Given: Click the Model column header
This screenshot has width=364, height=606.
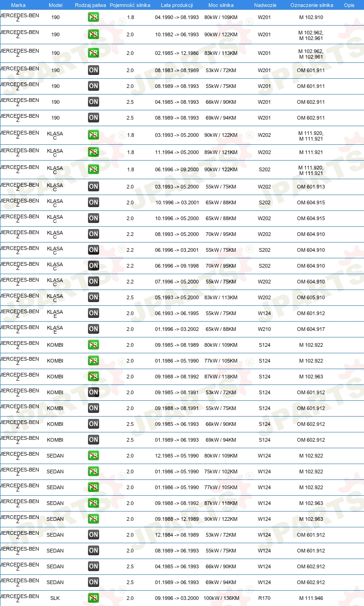Looking at the screenshot, I should point(55,5).
